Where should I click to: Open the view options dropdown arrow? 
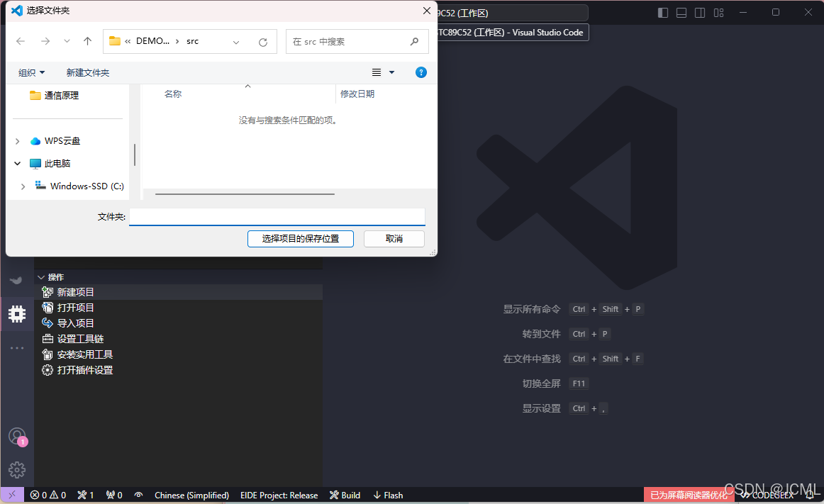391,72
